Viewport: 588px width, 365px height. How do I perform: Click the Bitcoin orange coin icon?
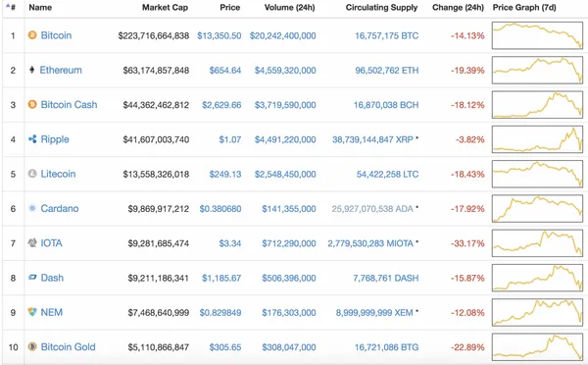tap(32, 35)
